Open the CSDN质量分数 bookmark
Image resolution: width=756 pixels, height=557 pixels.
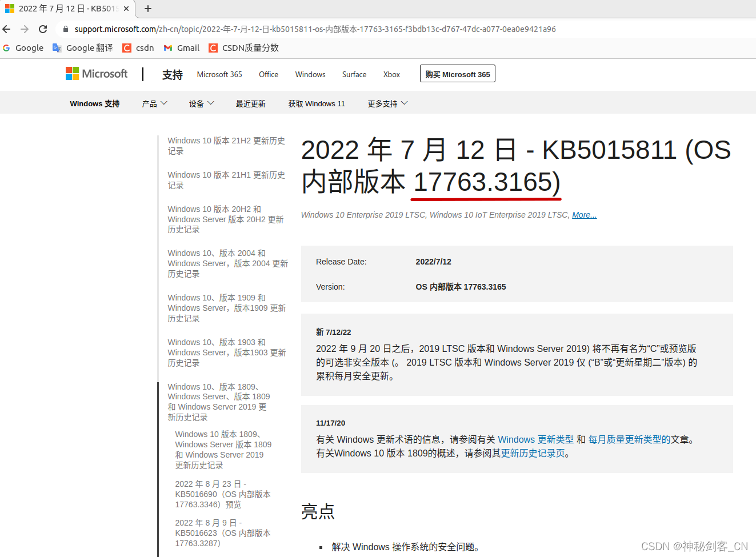[x=244, y=48]
